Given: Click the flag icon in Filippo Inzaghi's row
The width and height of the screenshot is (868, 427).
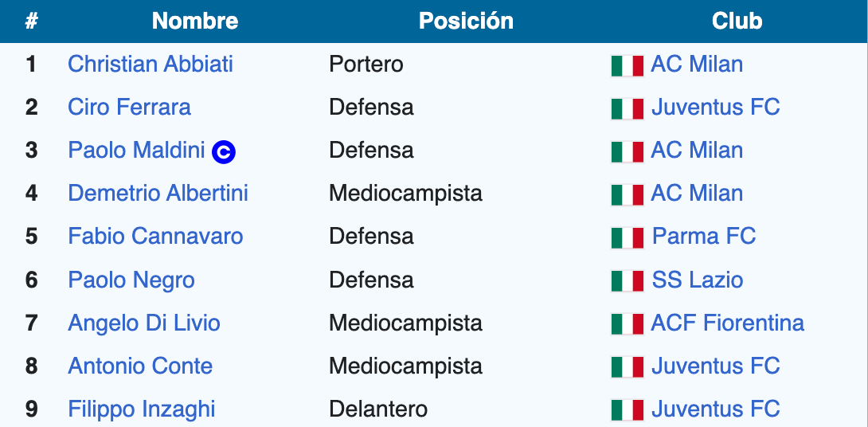Looking at the screenshot, I should pos(628,409).
